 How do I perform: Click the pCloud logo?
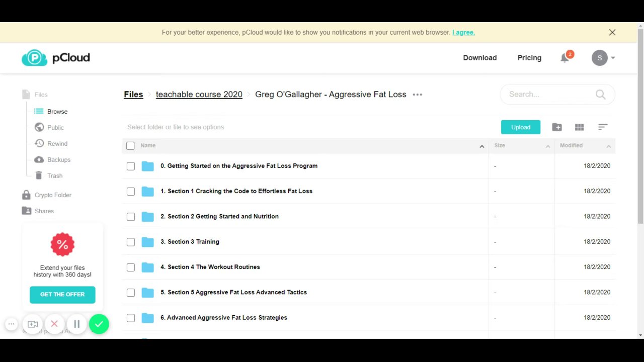pos(56,58)
